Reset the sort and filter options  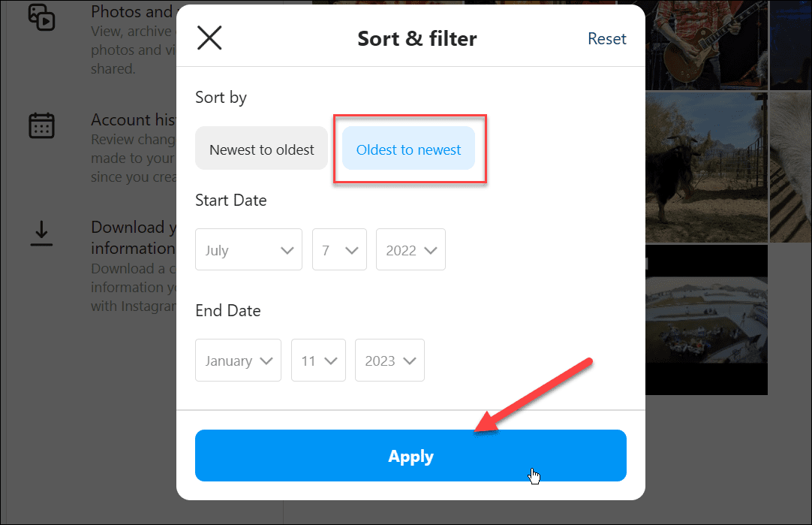point(607,38)
